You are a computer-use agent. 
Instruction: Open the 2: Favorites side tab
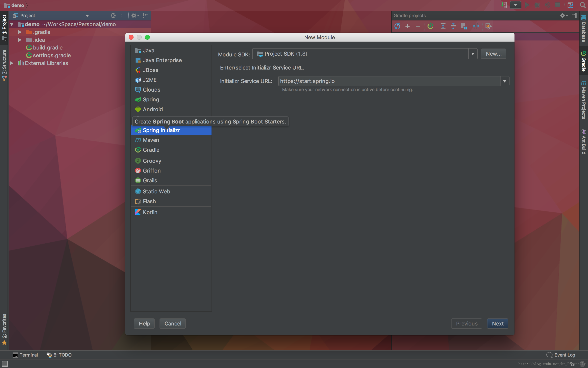(4, 329)
